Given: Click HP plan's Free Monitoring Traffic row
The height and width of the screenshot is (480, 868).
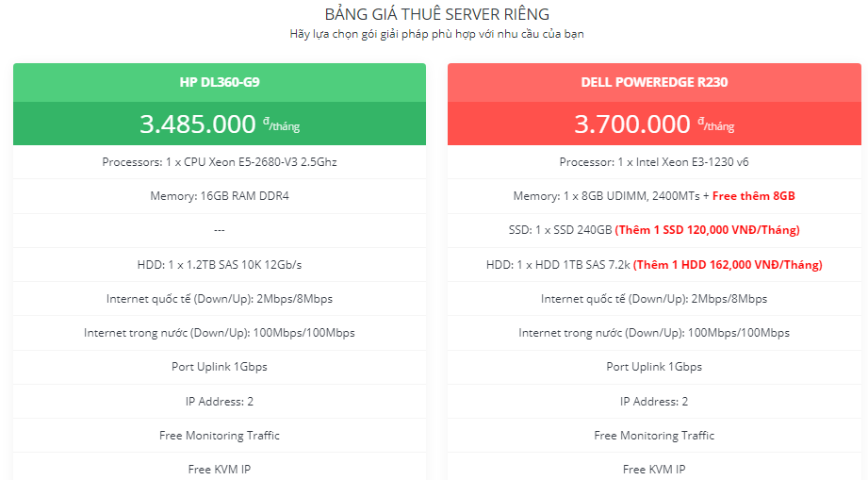Looking at the screenshot, I should (x=220, y=436).
